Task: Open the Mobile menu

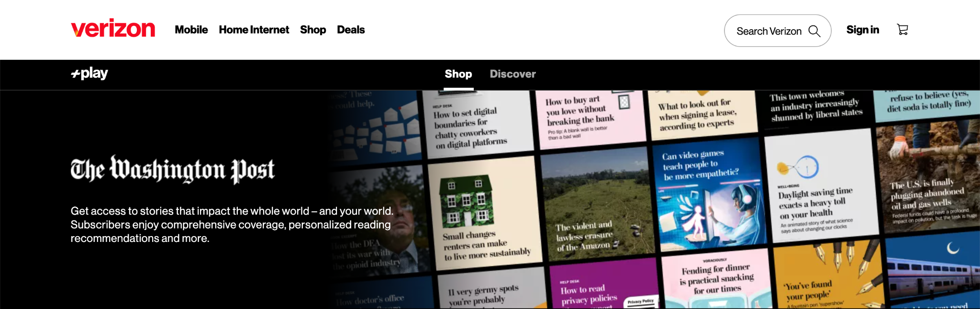Action: pos(191,30)
